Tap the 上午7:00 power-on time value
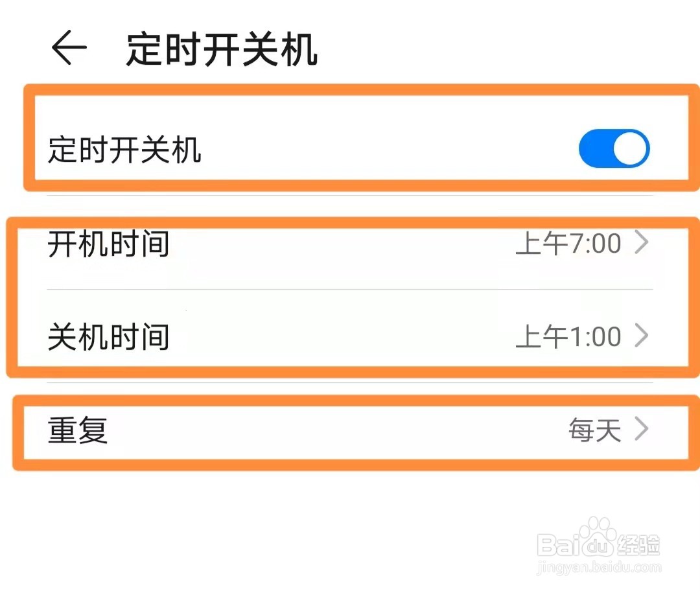 pos(568,244)
